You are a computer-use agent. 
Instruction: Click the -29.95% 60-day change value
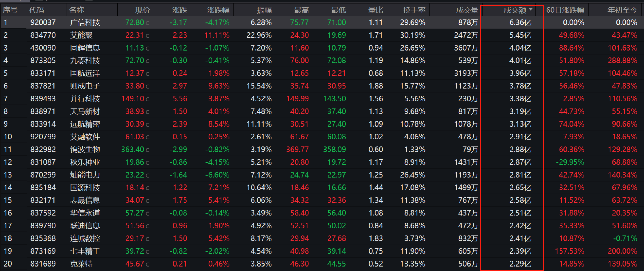click(570, 162)
